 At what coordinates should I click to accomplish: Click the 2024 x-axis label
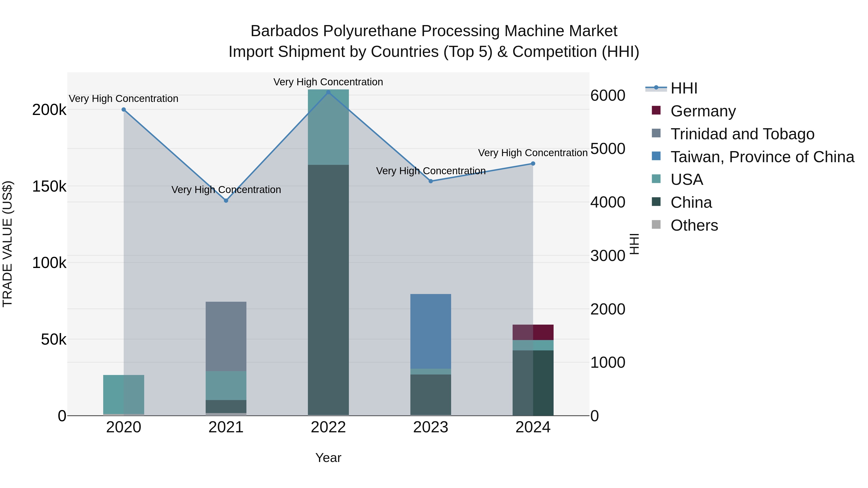pos(533,427)
